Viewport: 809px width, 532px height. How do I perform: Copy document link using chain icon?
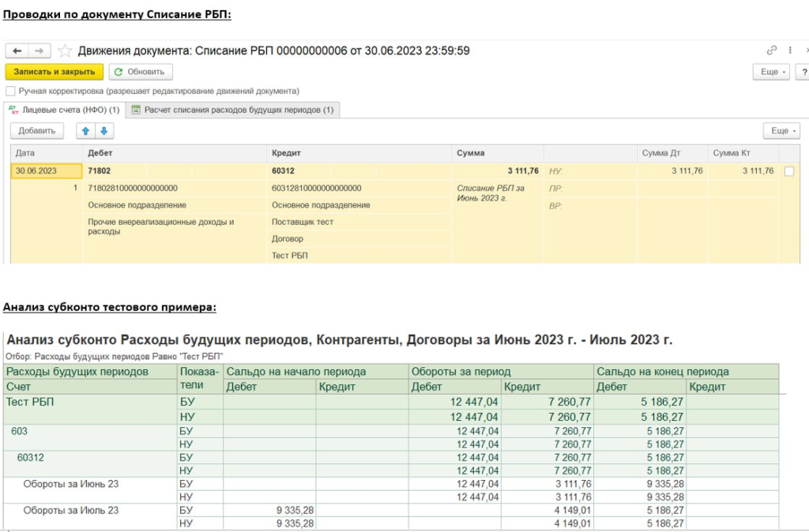[772, 51]
